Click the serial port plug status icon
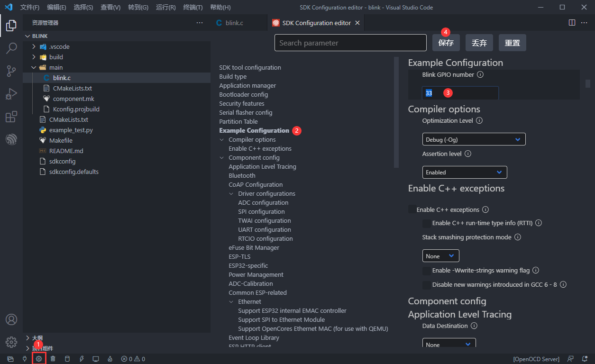This screenshot has height=364, width=595. (25, 359)
